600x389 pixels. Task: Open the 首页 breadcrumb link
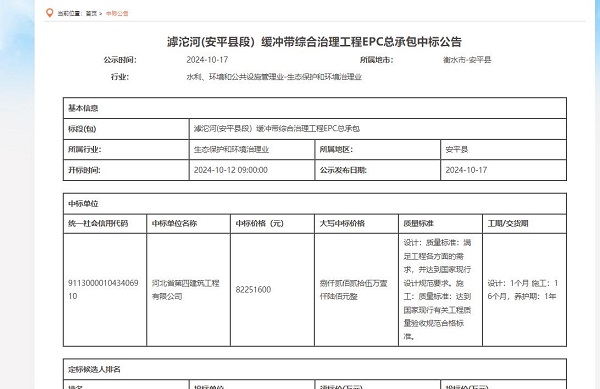[91, 13]
